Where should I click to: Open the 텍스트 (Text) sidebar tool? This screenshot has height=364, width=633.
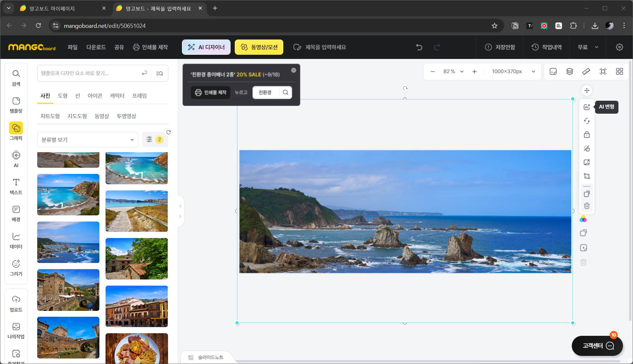click(16, 186)
